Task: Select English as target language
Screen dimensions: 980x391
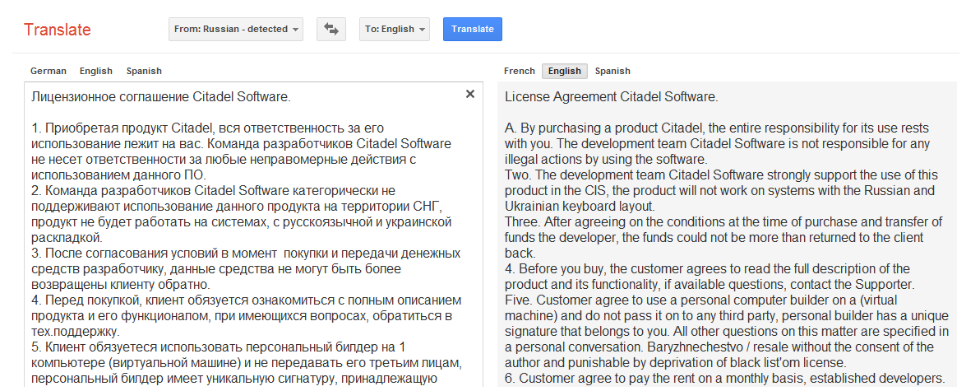Action: 564,71
